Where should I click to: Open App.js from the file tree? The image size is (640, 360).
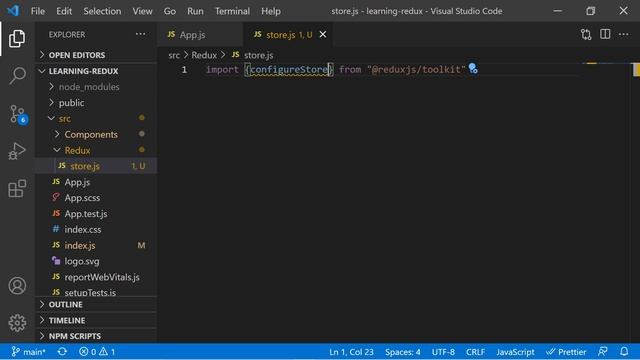tap(96, 182)
